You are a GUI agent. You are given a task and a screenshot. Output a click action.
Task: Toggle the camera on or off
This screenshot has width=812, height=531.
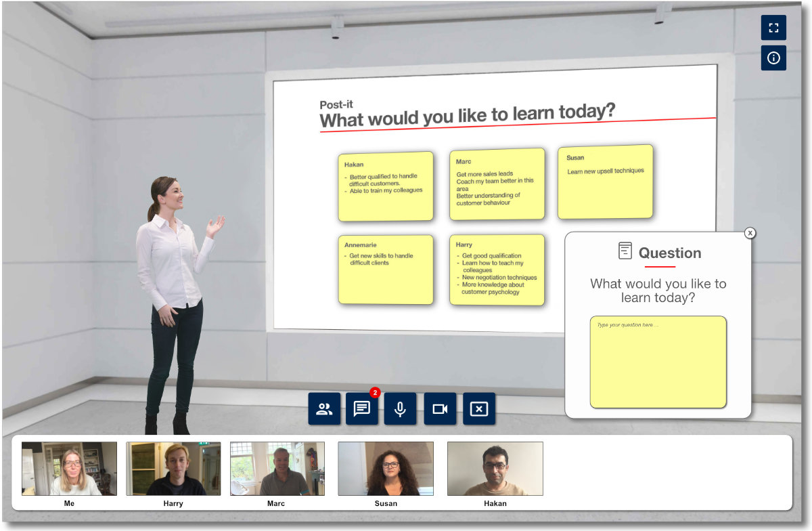(x=440, y=409)
